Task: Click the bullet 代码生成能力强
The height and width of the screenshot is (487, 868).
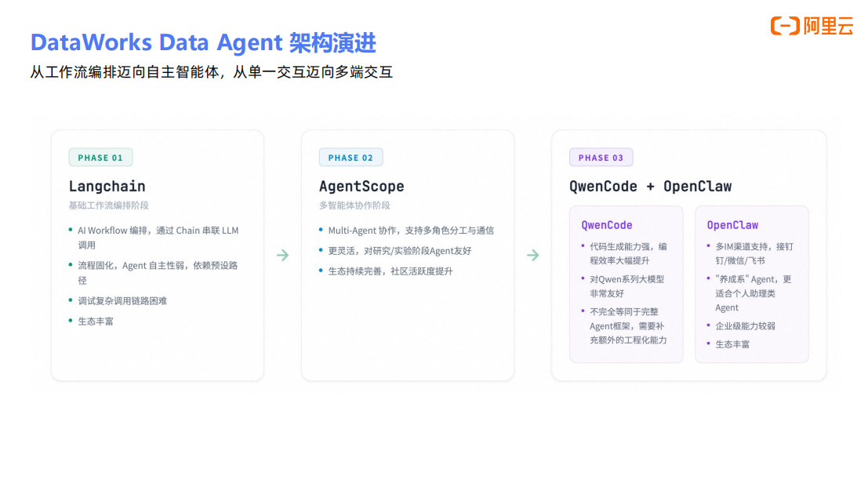Action: [628, 253]
